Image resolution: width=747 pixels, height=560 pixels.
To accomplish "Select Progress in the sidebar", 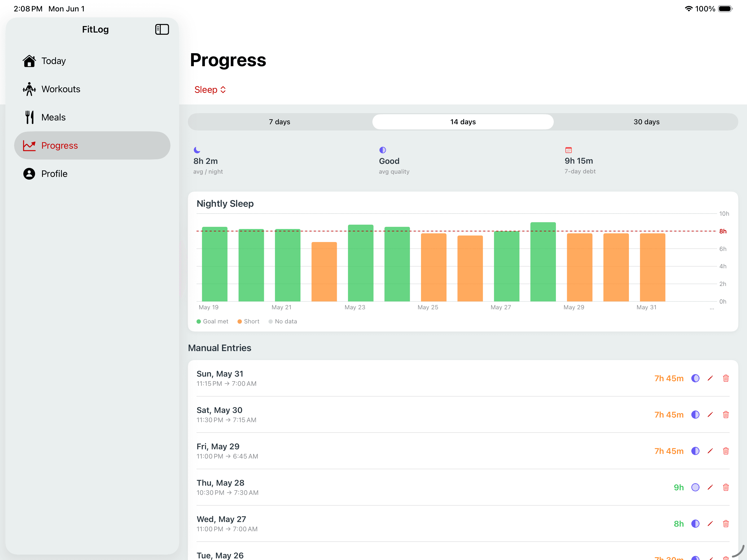I will point(92,145).
